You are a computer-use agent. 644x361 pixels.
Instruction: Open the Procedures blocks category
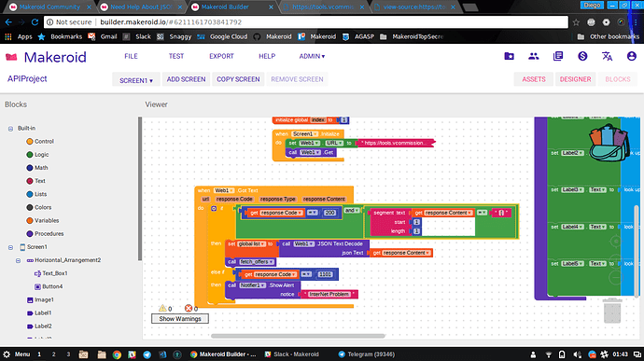click(45, 234)
